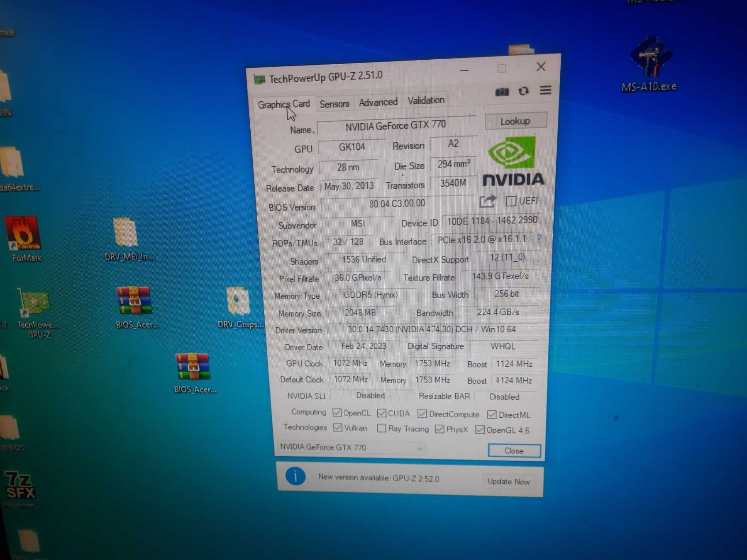
Task: Toggle the DirectML checkbox
Action: (x=492, y=414)
